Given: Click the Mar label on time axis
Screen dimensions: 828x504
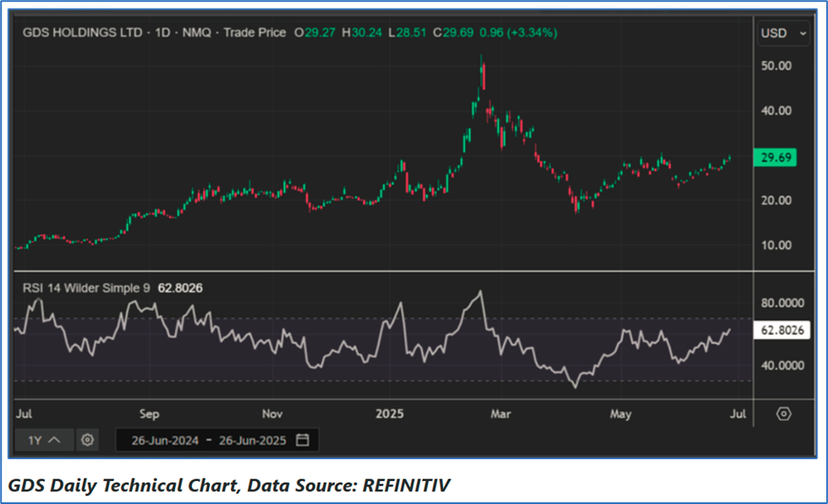Looking at the screenshot, I should [x=502, y=414].
